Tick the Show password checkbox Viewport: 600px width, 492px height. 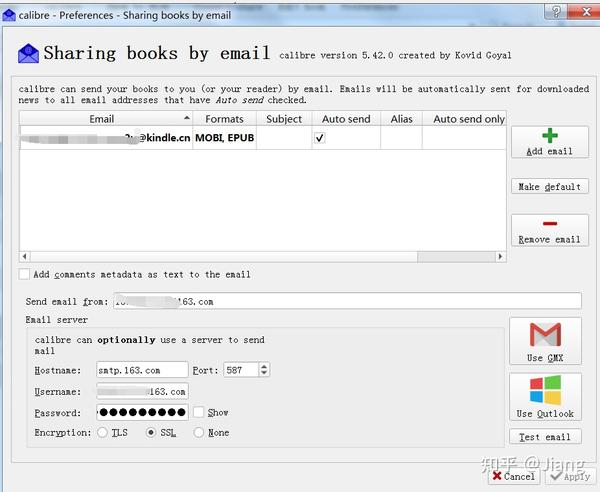click(x=198, y=412)
